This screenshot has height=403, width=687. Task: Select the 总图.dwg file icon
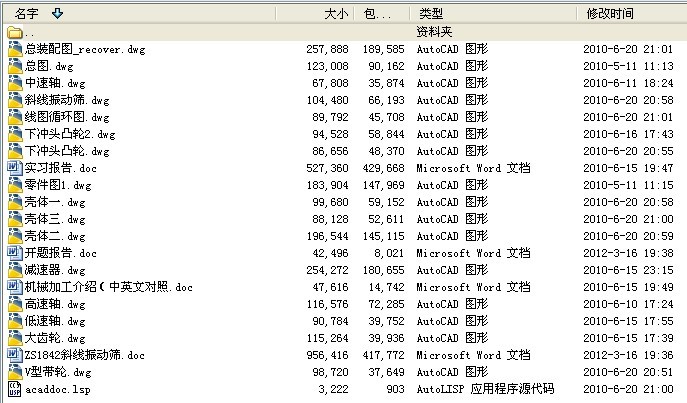click(x=15, y=66)
